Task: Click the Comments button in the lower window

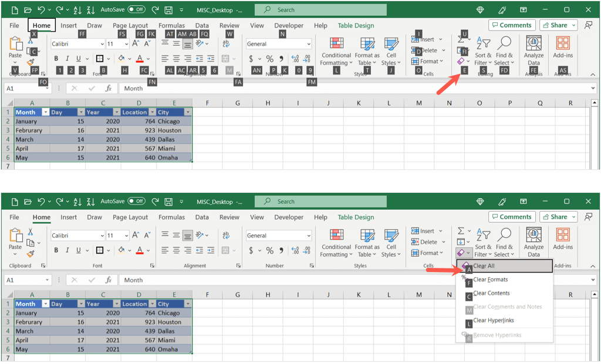Action: 512,217
